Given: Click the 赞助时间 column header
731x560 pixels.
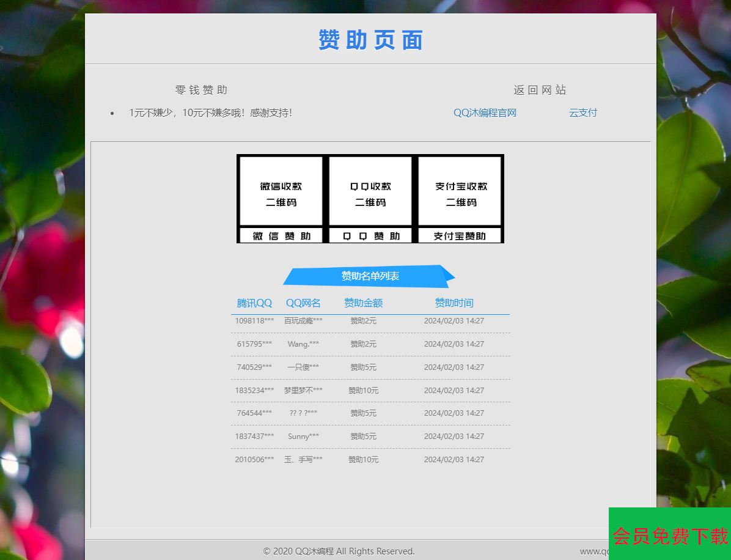Looking at the screenshot, I should [454, 303].
